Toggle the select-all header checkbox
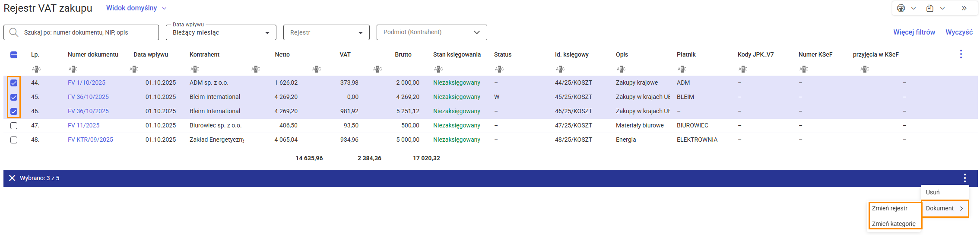The width and height of the screenshot is (980, 235). pos(14,54)
